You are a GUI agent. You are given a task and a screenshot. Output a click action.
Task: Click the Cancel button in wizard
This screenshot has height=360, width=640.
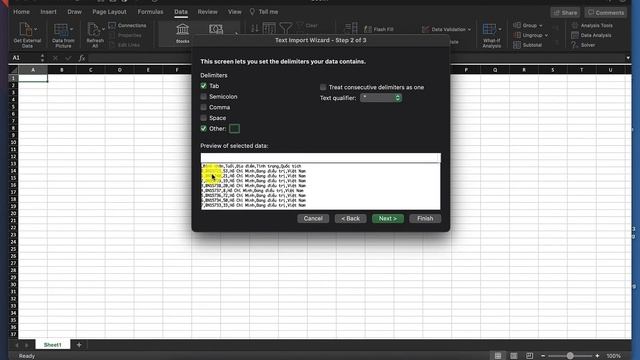coord(313,218)
